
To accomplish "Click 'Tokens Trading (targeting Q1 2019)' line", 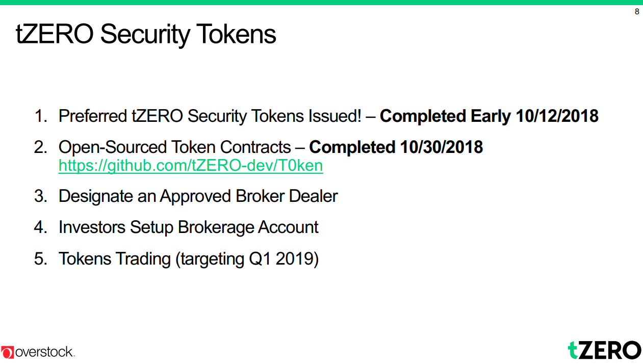I will (x=188, y=259).
